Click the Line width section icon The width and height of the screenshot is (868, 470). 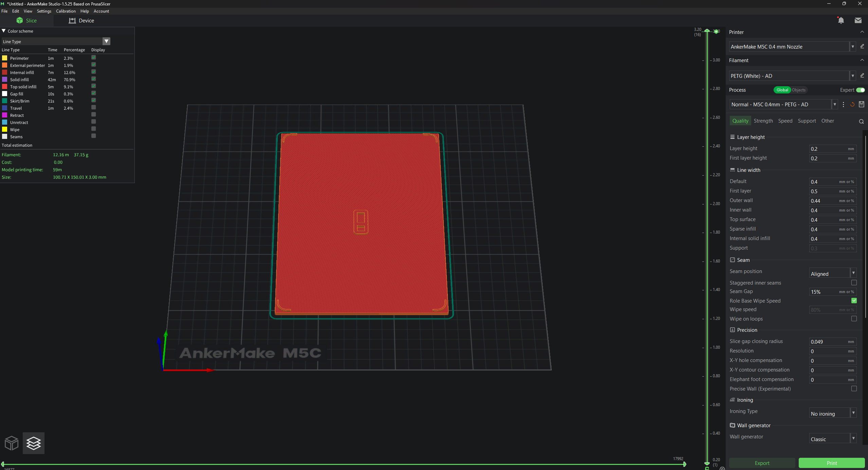[733, 170]
